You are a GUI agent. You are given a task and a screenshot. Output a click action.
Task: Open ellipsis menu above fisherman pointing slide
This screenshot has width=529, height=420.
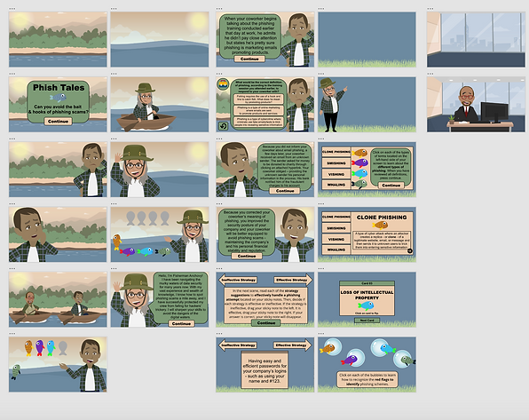tap(321, 74)
